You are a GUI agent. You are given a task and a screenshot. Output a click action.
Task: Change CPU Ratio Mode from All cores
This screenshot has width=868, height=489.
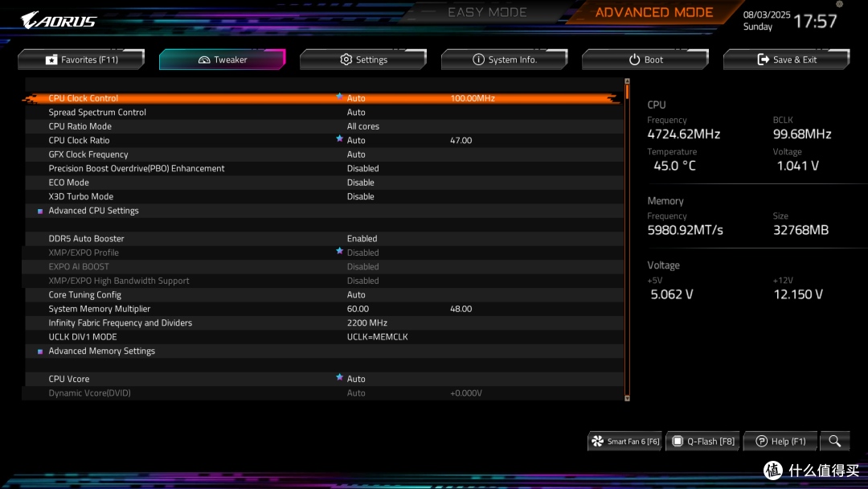[363, 126]
